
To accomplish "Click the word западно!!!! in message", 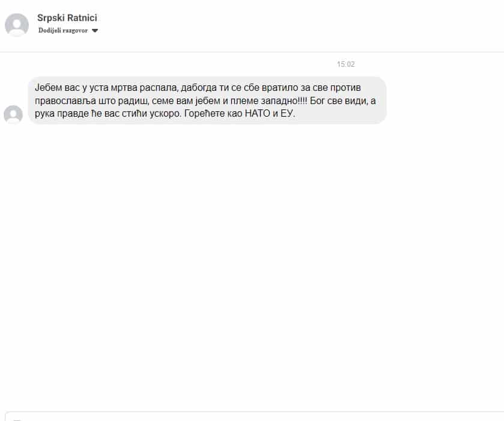I will click(284, 101).
